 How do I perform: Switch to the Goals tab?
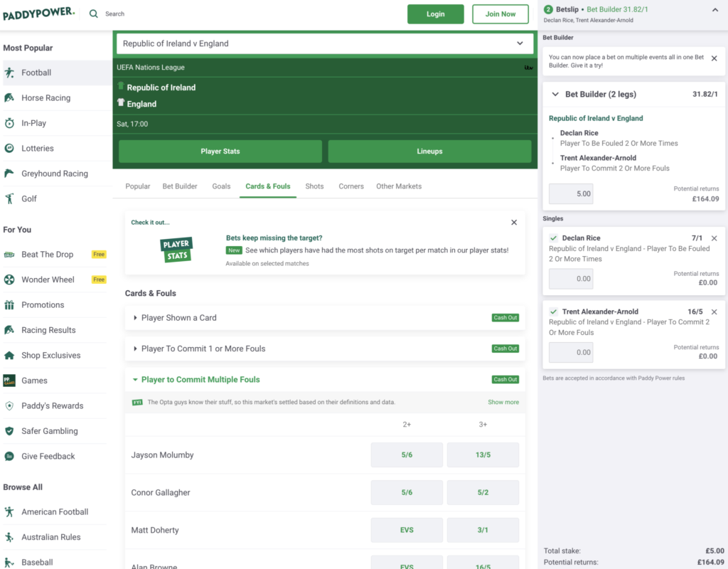tap(221, 186)
